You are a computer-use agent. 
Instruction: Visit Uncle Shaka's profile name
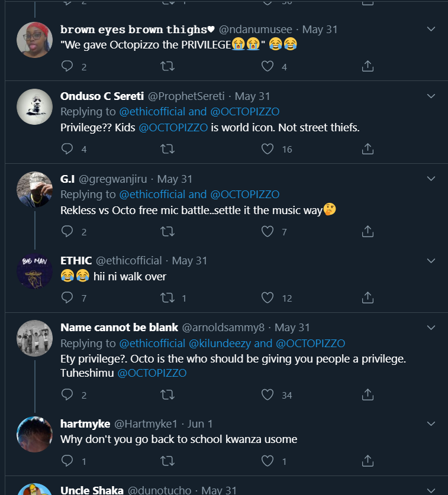92,490
